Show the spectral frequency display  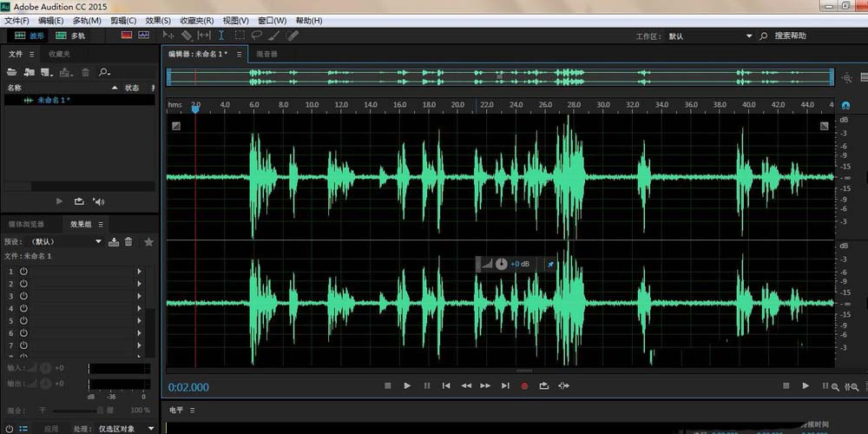tap(127, 36)
